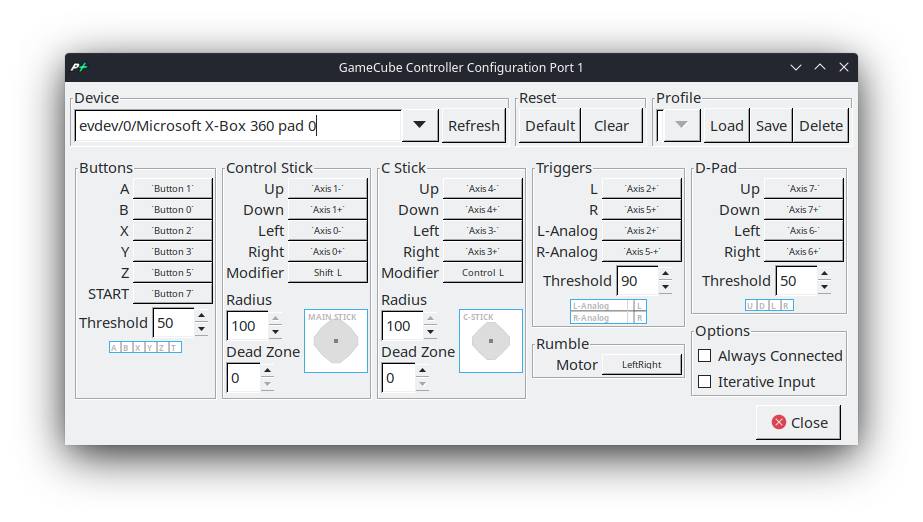Click the C Stick Radius field
Image resolution: width=923 pixels, height=522 pixels.
[x=402, y=326]
